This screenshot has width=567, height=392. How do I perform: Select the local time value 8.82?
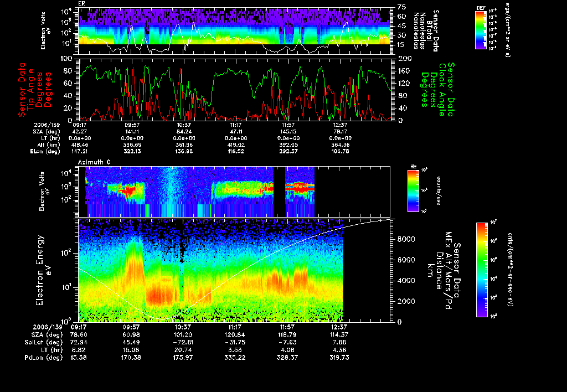(x=79, y=350)
